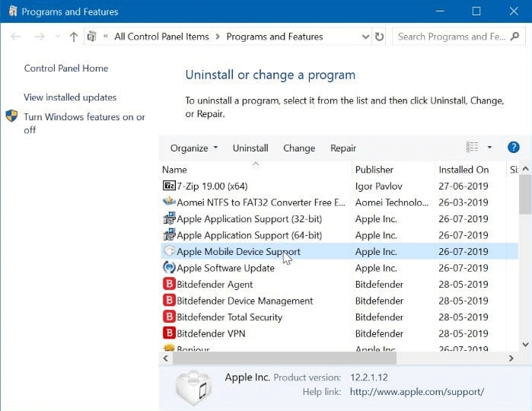Click the Bitdefender Agent red B icon
The width and height of the screenshot is (532, 411).
tap(169, 285)
